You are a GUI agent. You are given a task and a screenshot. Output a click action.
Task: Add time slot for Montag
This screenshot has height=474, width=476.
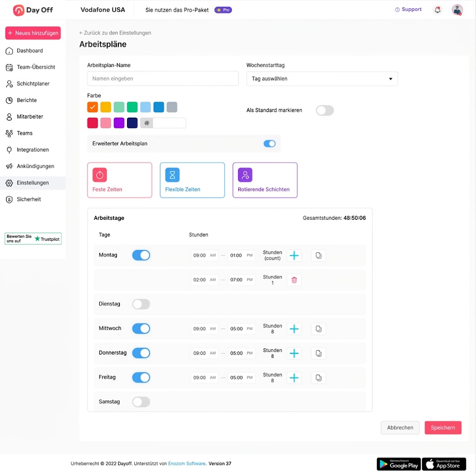[x=294, y=256]
